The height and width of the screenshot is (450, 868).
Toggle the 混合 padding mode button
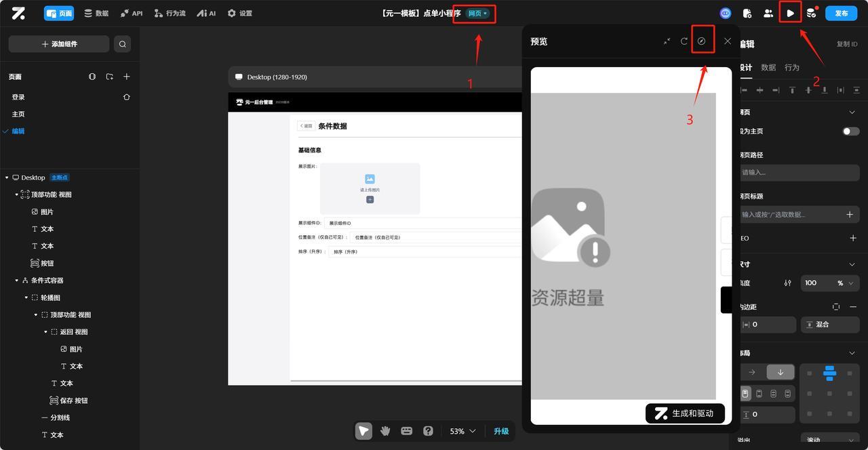coord(829,324)
